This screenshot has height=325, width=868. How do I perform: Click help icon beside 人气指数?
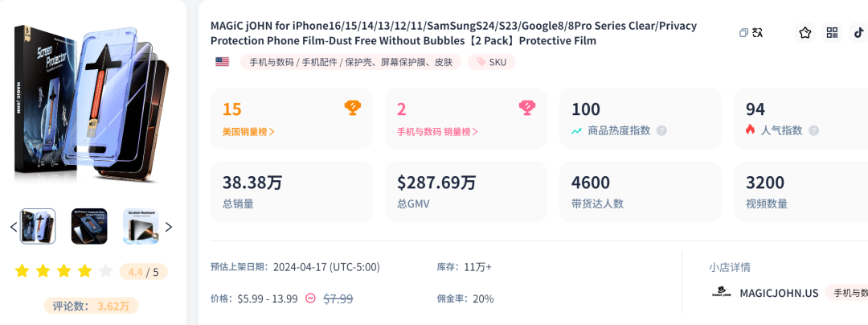[x=813, y=130]
